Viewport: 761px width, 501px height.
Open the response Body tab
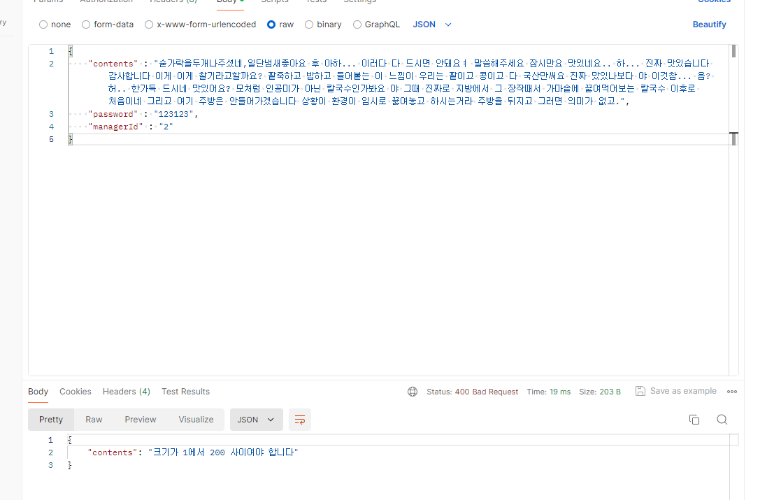(38, 391)
